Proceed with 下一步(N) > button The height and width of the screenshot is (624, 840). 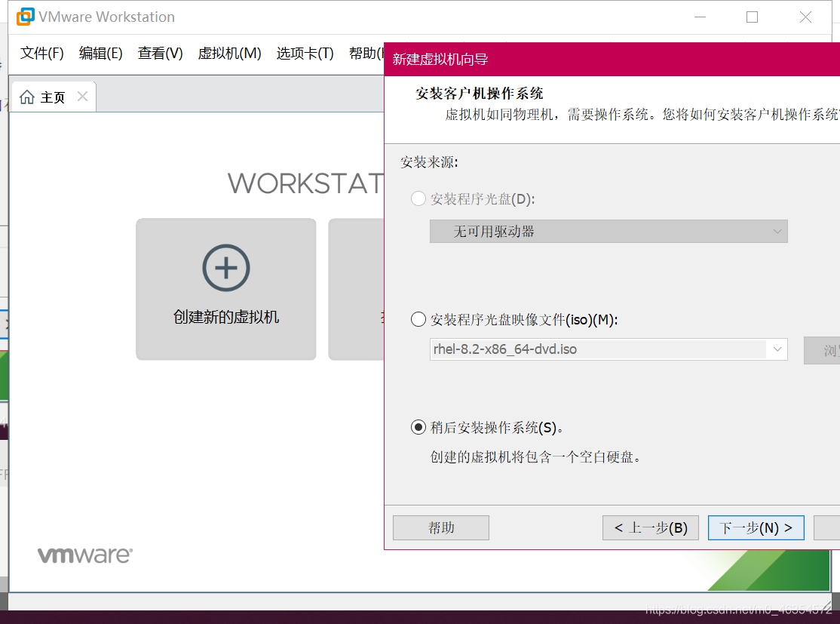[756, 528]
